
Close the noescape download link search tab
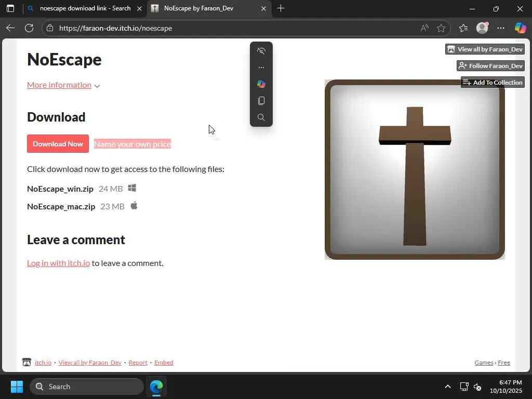click(139, 8)
